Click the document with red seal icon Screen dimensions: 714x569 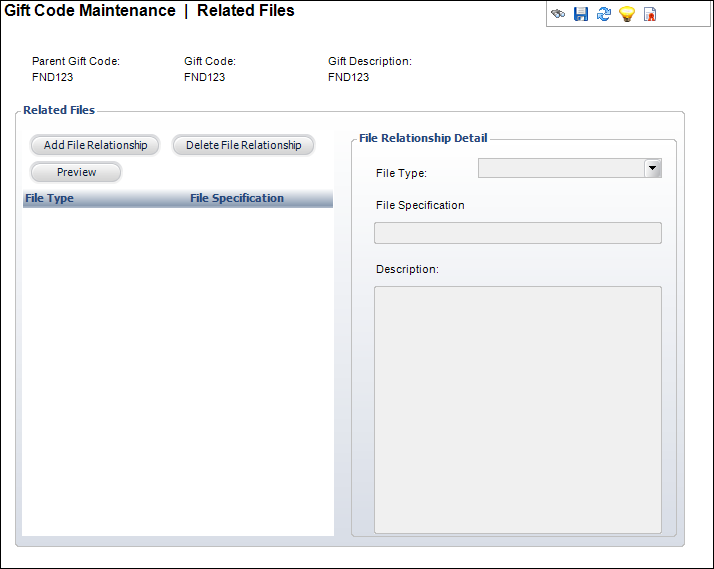650,15
